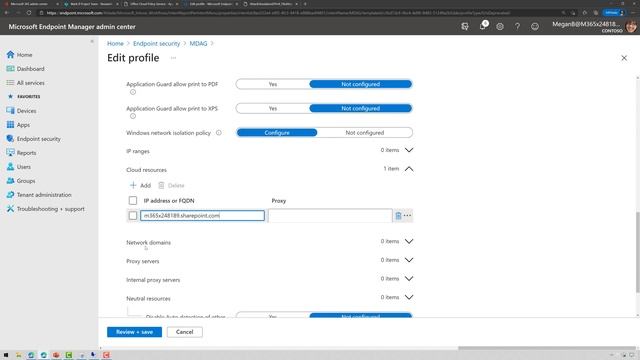Image resolution: width=640 pixels, height=360 pixels.
Task: Expand the Neutral resources section
Action: (x=409, y=297)
